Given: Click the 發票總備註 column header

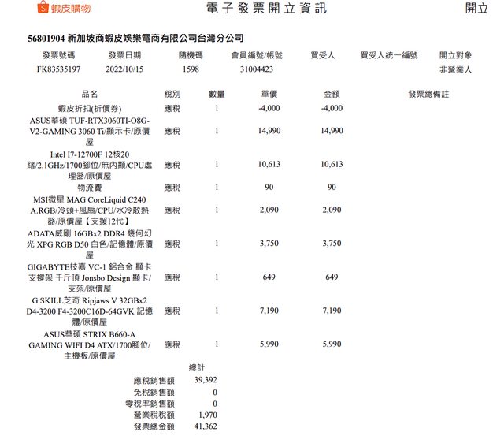Looking at the screenshot, I should click(x=428, y=94).
